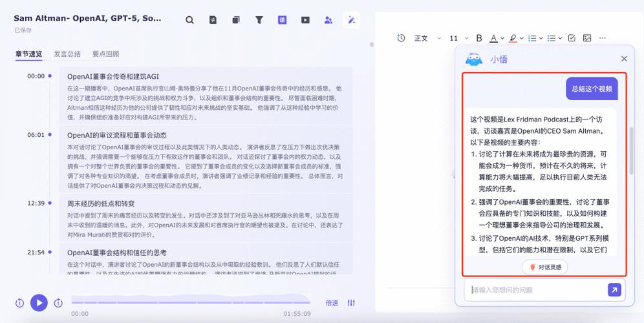This screenshot has width=644, height=323.
Task: Click the 对话灵感 suggestion button
Action: coord(544,267)
